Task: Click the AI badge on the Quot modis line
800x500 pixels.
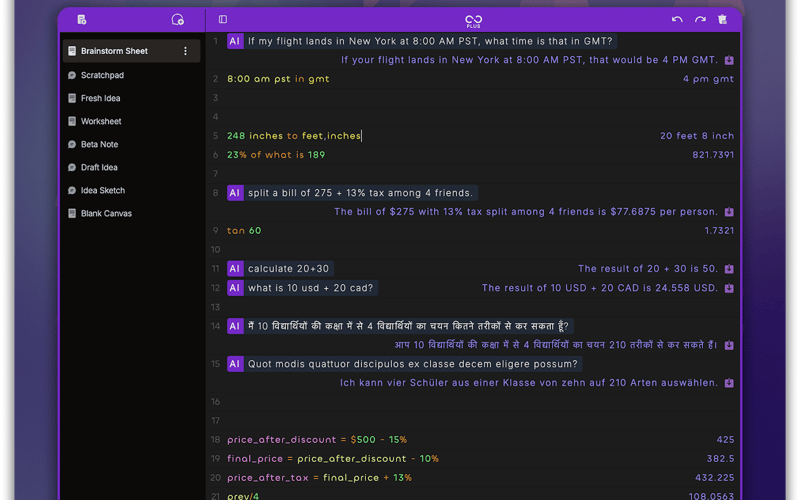Action: [235, 363]
